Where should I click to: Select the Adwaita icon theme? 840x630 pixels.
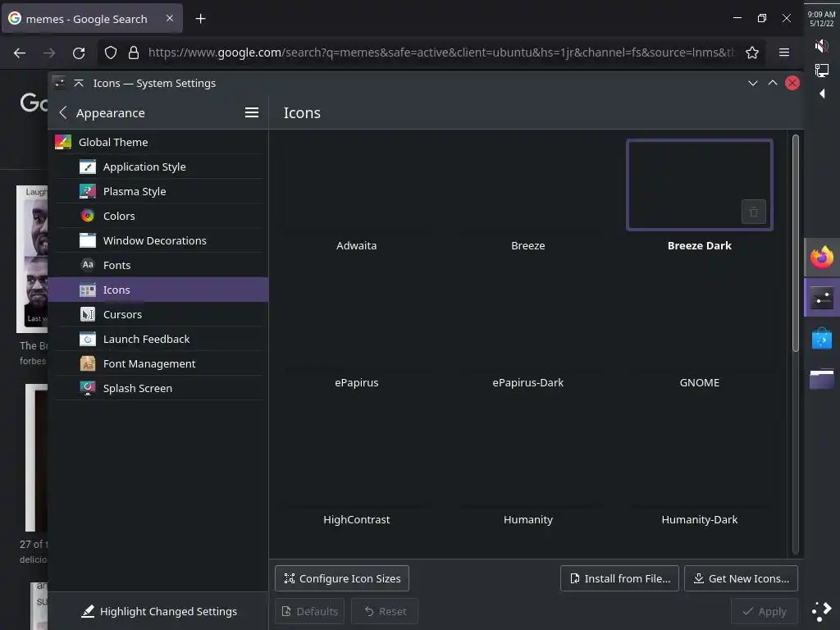coord(357,196)
